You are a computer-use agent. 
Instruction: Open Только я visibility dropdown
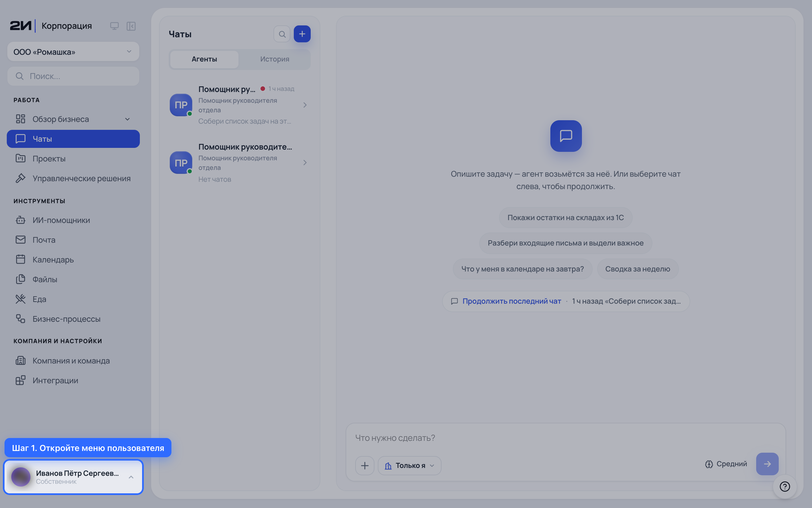409,465
